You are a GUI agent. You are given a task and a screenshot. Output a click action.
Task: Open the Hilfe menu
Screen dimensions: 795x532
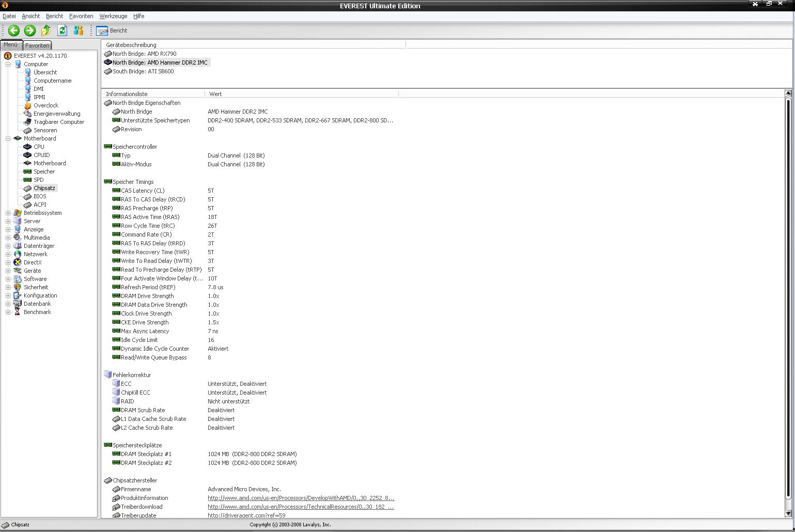(139, 16)
